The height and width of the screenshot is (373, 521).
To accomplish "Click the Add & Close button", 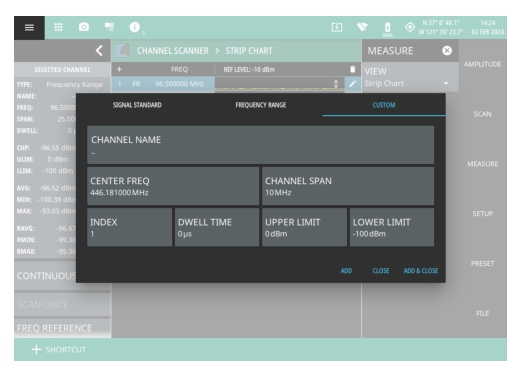I will 421,271.
